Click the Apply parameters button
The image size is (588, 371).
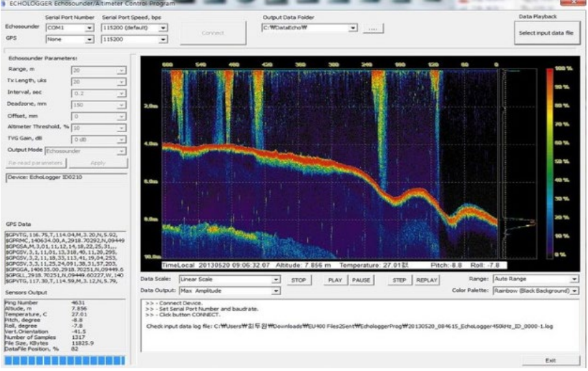[99, 163]
